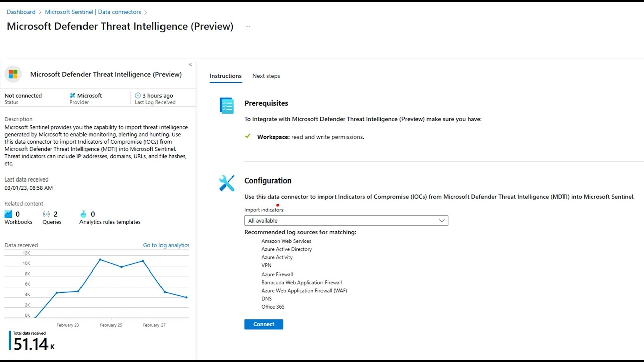Click the Connect button
This screenshot has height=362, width=644.
tap(264, 324)
